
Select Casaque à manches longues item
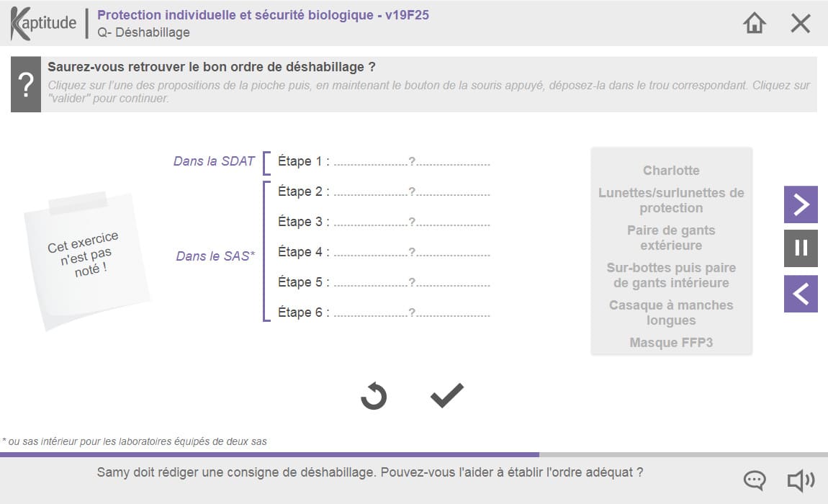pos(671,312)
